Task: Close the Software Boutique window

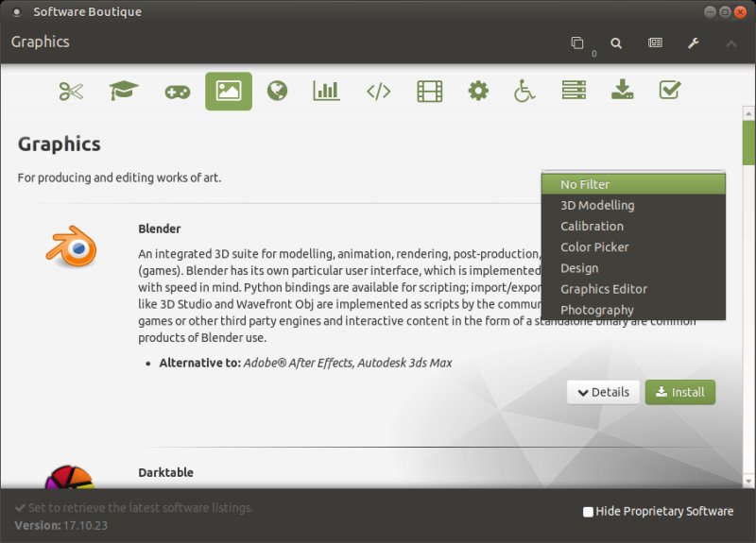Action: coord(740,12)
